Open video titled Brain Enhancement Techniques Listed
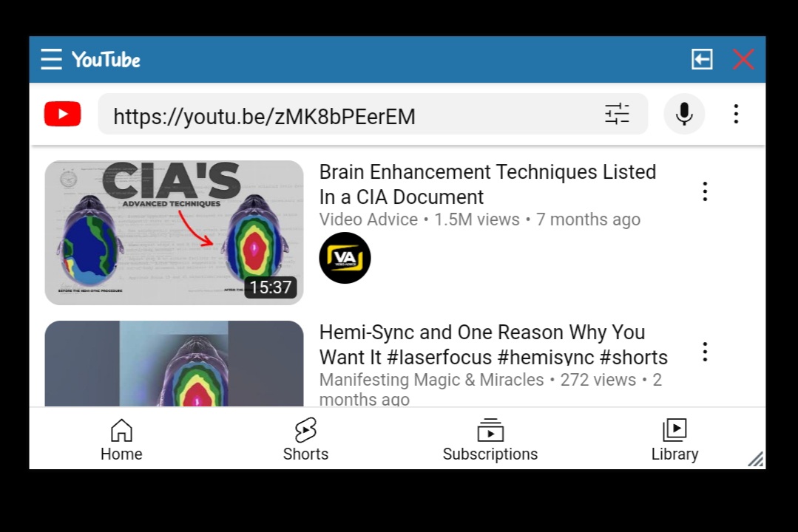The image size is (798, 532). click(487, 184)
